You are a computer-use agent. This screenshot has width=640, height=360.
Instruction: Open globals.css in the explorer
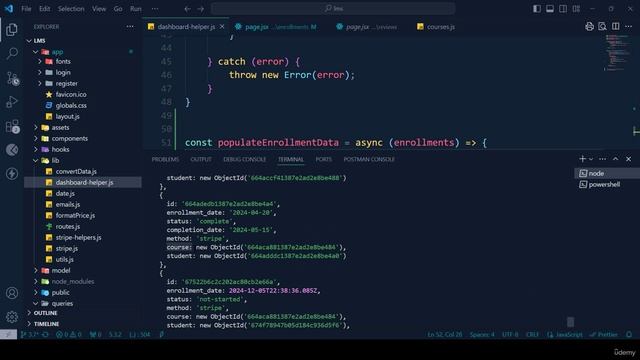[71, 105]
